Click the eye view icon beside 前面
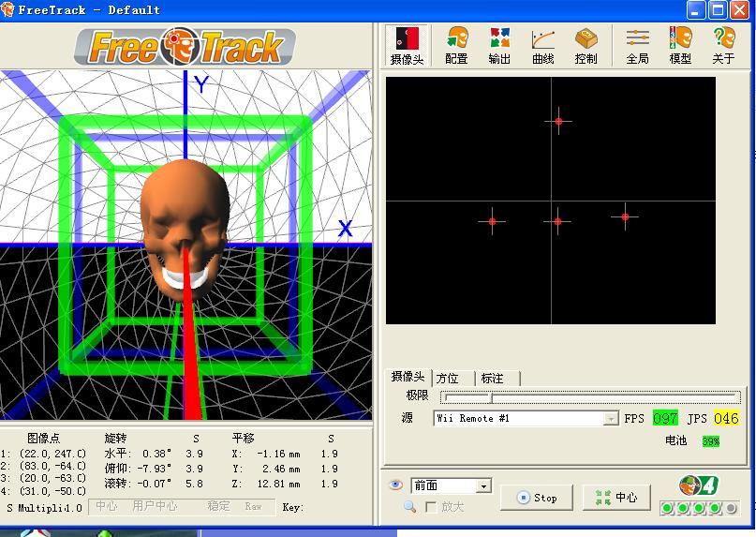Image resolution: width=756 pixels, height=537 pixels. coord(395,485)
